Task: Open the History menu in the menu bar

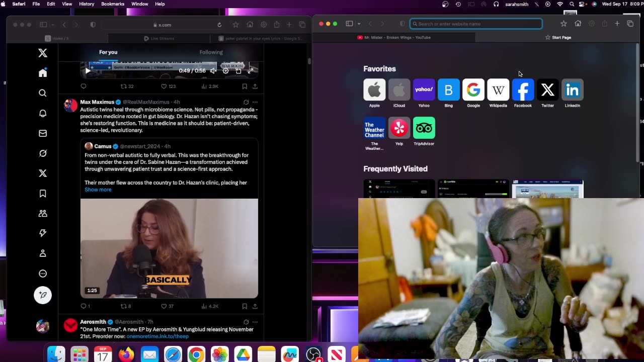Action: point(87,4)
